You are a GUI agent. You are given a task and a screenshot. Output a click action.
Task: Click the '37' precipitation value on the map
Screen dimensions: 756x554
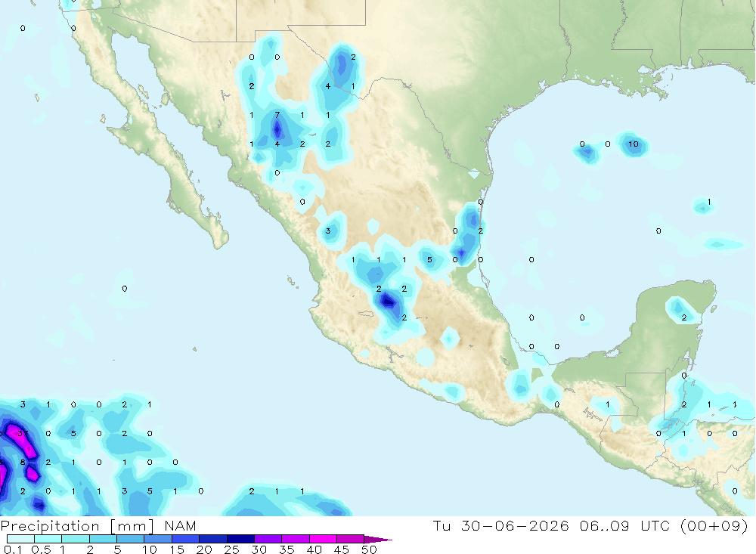coord(23,434)
